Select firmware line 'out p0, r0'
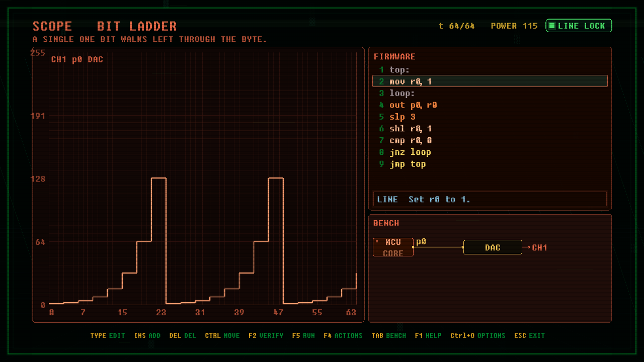 (490, 105)
